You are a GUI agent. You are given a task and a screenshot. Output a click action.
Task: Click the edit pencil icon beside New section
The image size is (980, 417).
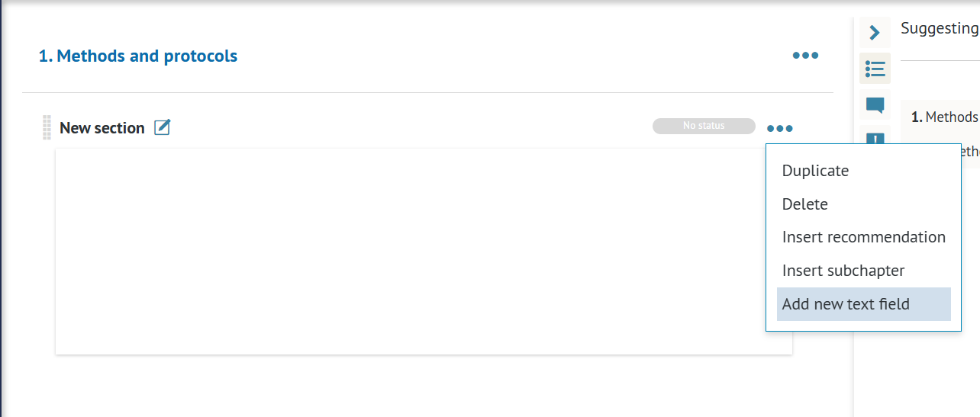[162, 127]
